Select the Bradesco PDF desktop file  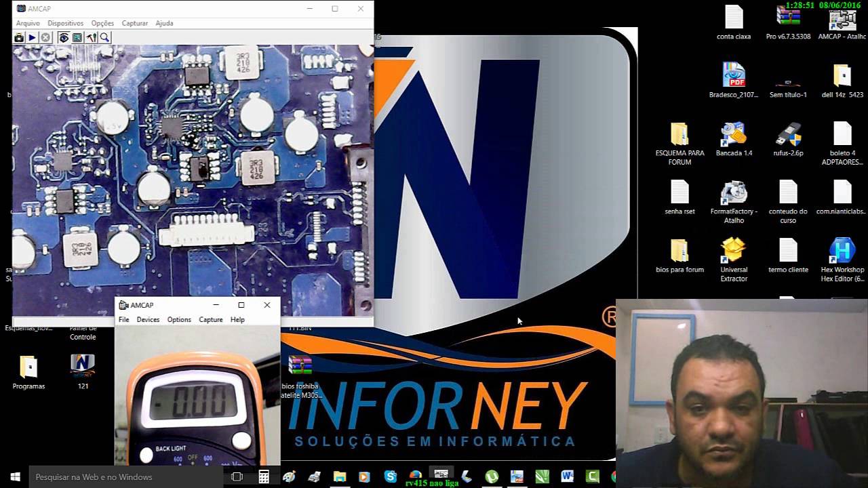click(734, 80)
